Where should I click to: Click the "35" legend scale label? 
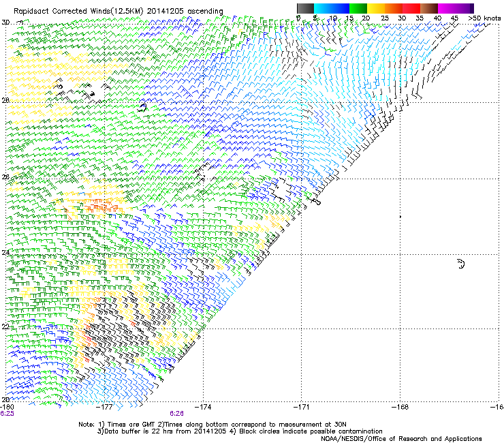click(420, 18)
